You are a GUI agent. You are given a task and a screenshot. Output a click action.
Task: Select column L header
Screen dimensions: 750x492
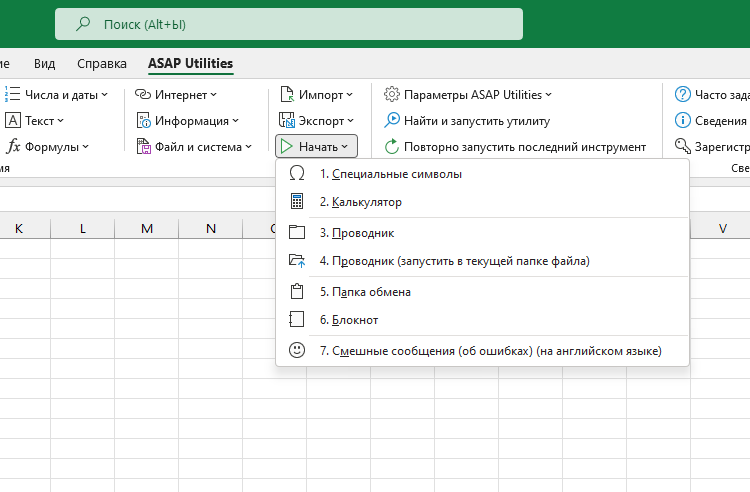(83, 229)
